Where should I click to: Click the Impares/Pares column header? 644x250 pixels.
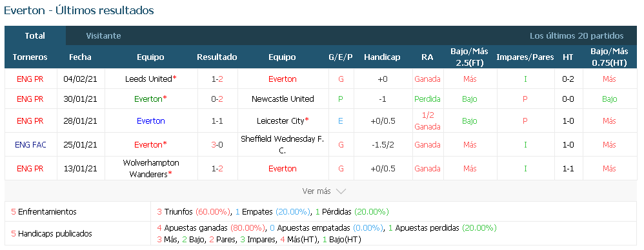click(525, 57)
